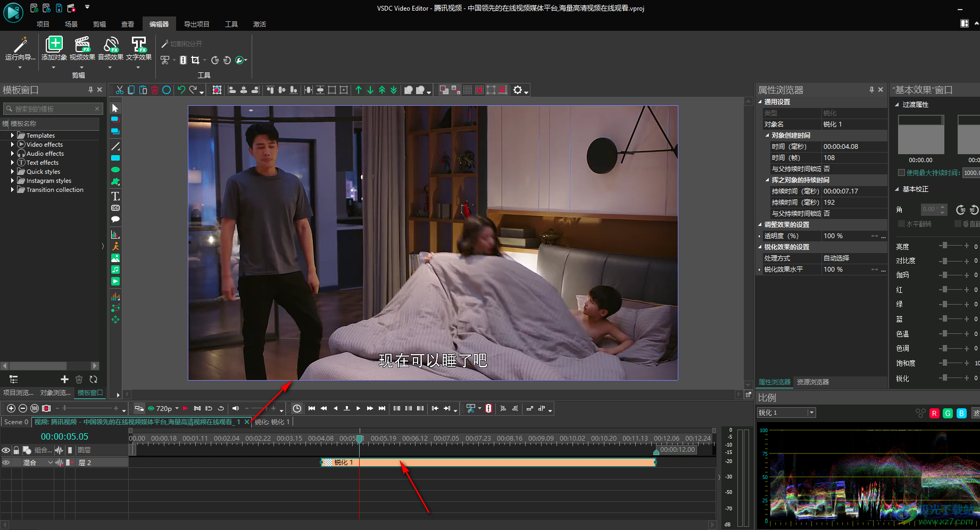Select the speech bubble tooltip tool
The width and height of the screenshot is (980, 530).
(x=115, y=219)
